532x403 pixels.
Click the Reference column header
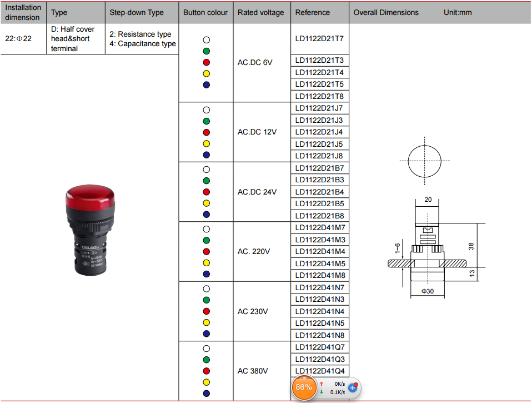pos(320,13)
